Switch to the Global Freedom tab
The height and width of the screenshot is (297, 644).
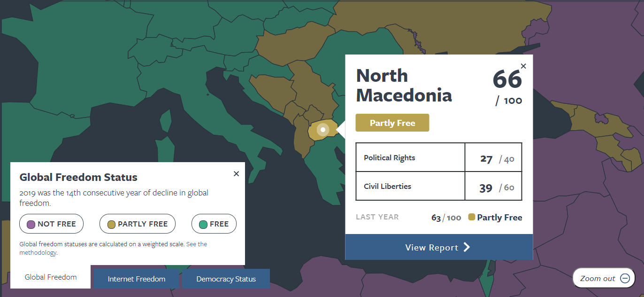coord(51,277)
